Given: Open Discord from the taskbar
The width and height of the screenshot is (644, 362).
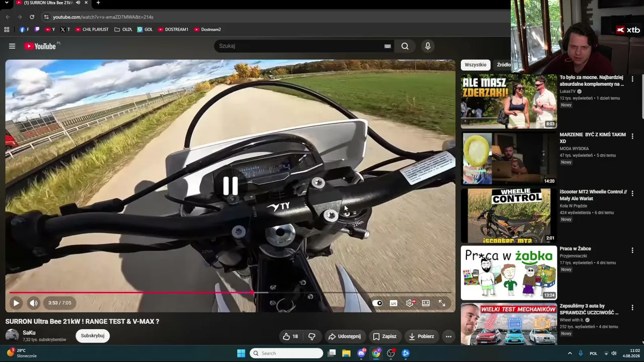Looking at the screenshot, I should [361, 353].
